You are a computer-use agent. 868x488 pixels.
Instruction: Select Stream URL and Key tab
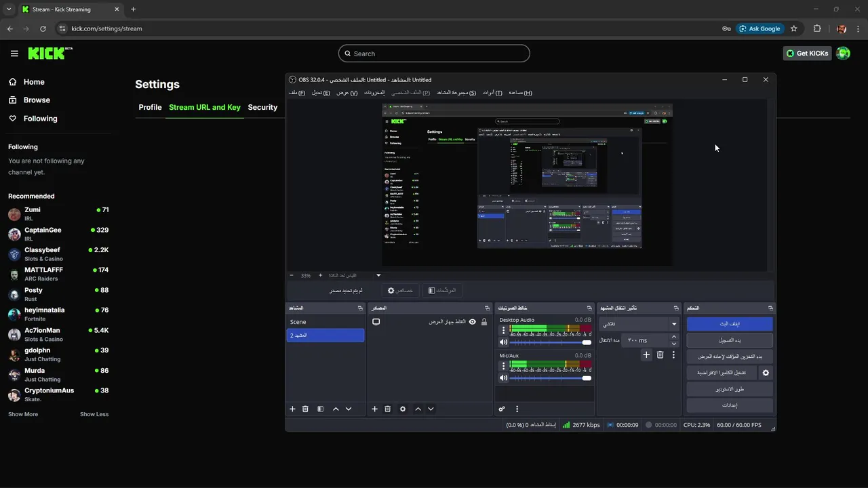205,107
